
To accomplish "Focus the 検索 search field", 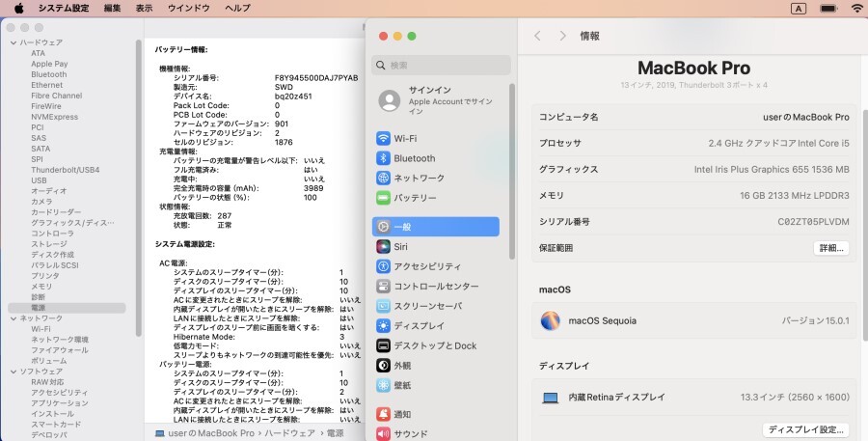I will [441, 66].
